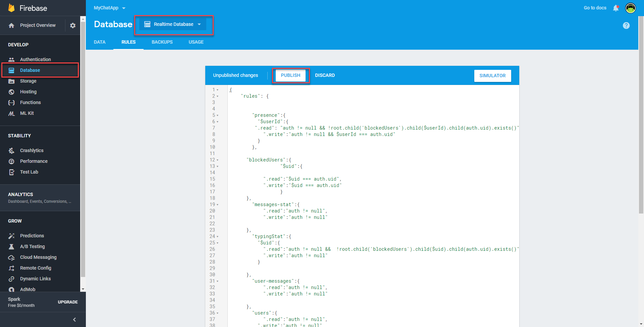Click the Go to docs link
The image size is (644, 327).
point(595,8)
